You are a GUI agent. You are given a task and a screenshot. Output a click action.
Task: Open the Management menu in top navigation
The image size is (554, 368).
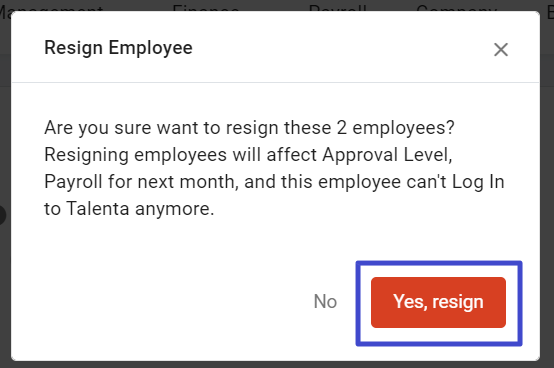coord(52,7)
